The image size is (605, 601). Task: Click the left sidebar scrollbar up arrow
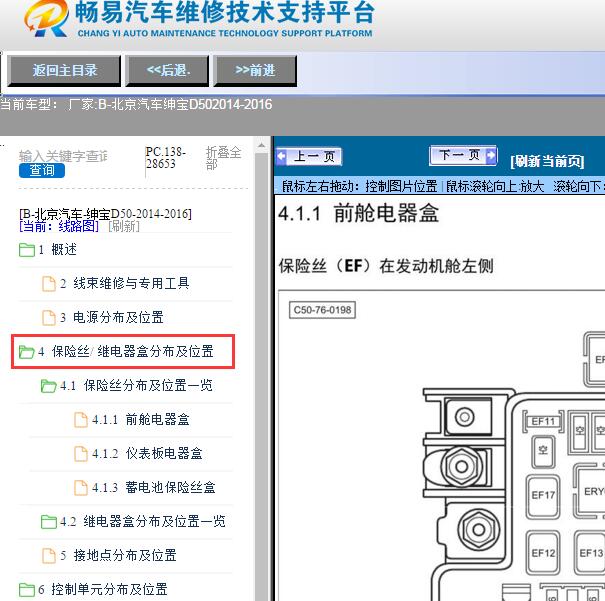pos(262,145)
